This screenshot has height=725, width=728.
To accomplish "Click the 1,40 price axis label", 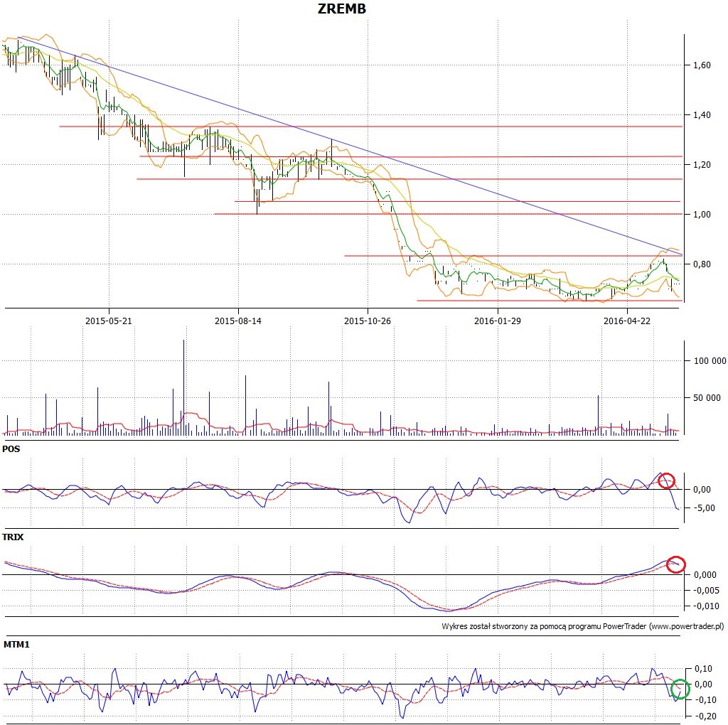I will 702,115.
